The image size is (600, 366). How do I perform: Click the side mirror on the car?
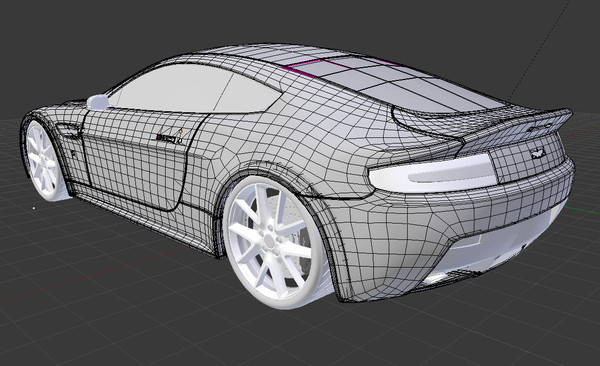[x=98, y=102]
